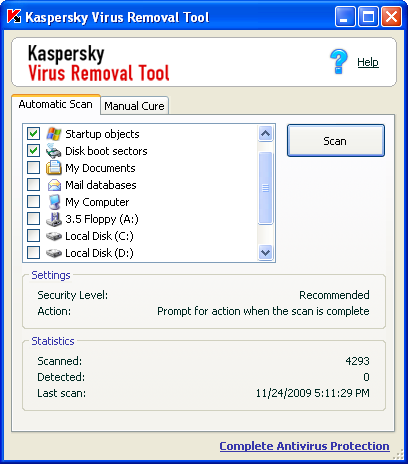This screenshot has height=464, width=408.
Task: Select the Local Disk (C:) label
Action: (x=99, y=236)
